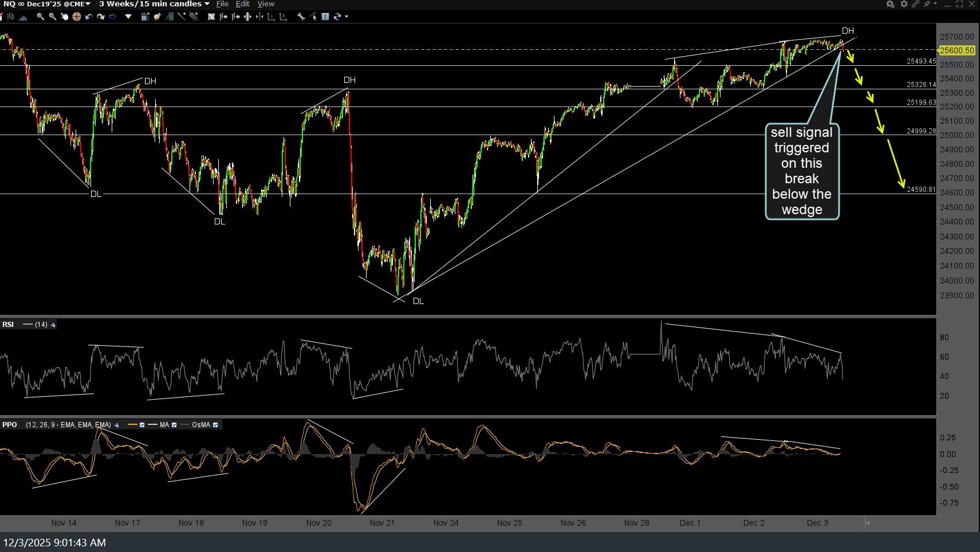Open the gear configuration icon
Image resolution: width=980 pixels, height=552 pixels.
point(903,4)
